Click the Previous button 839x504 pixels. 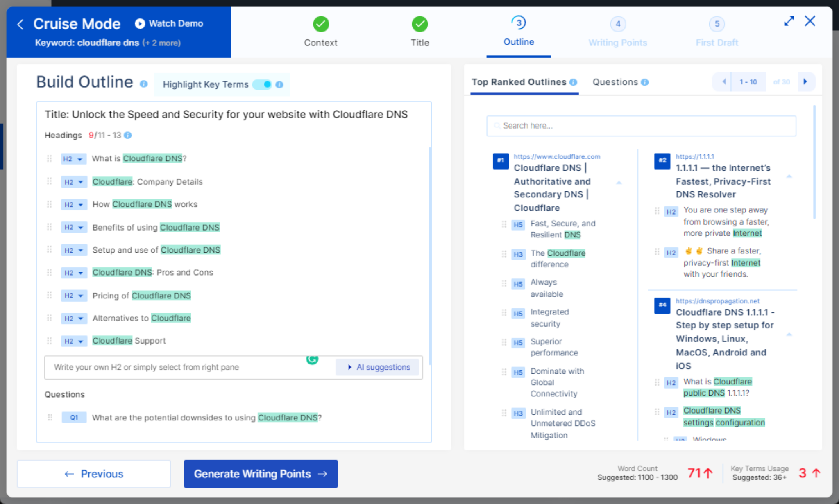coord(94,474)
